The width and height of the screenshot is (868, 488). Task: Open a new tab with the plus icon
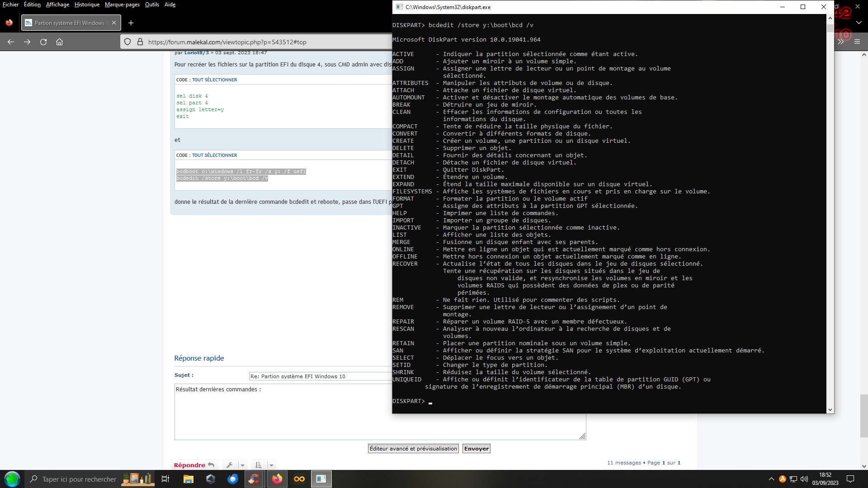[x=131, y=23]
